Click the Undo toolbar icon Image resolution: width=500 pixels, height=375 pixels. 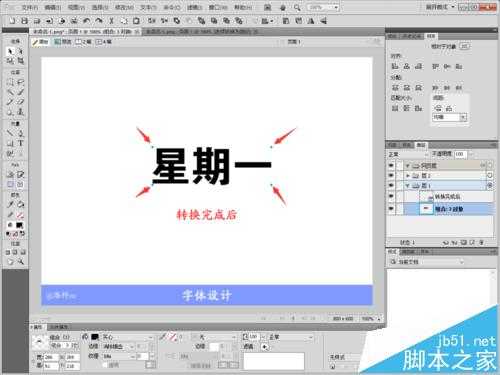click(86, 21)
